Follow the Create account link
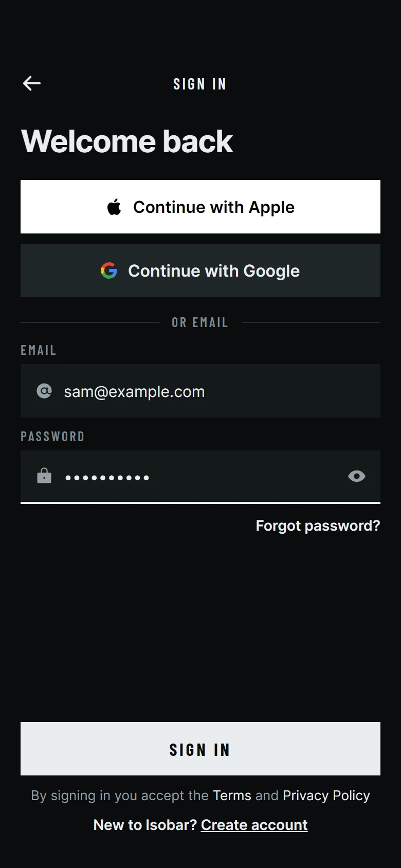 [254, 825]
